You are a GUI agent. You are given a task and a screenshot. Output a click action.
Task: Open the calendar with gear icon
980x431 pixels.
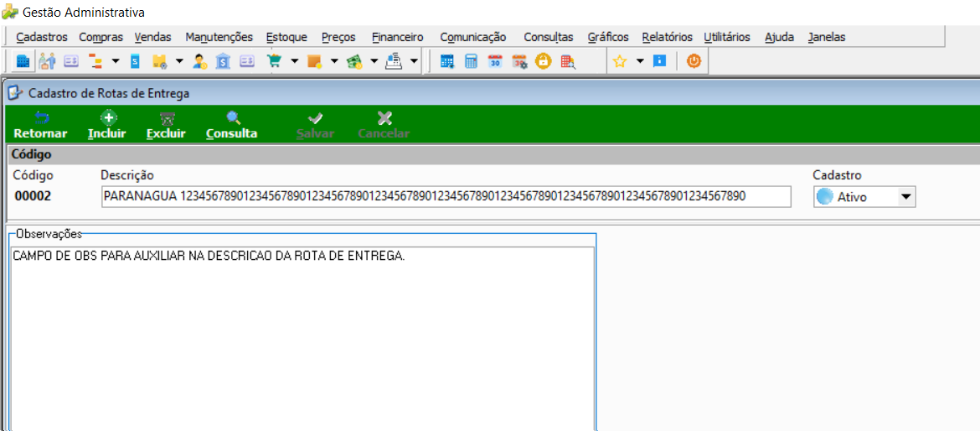click(520, 61)
